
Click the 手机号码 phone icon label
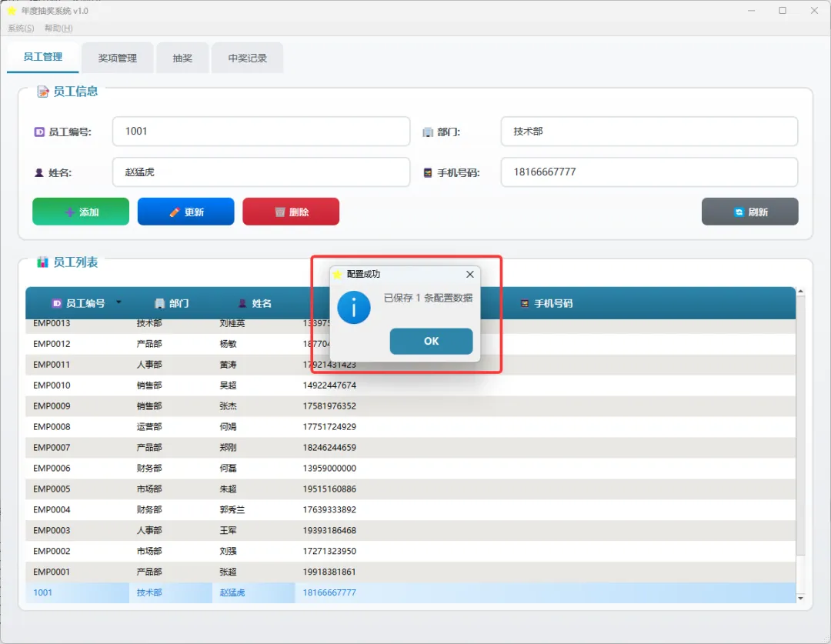click(x=428, y=173)
